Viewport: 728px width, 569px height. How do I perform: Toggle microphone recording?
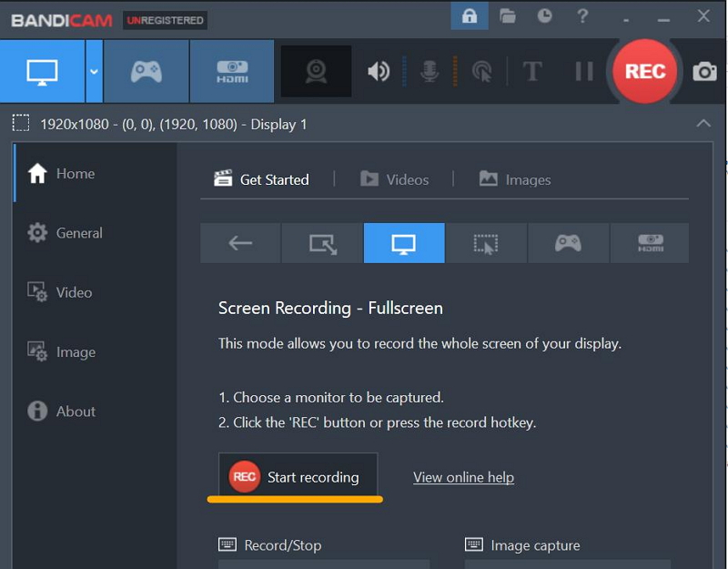point(430,72)
